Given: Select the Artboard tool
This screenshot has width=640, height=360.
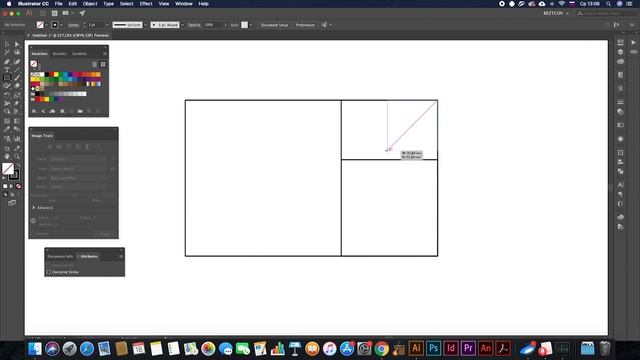Looking at the screenshot, I should pyautogui.click(x=7, y=148).
